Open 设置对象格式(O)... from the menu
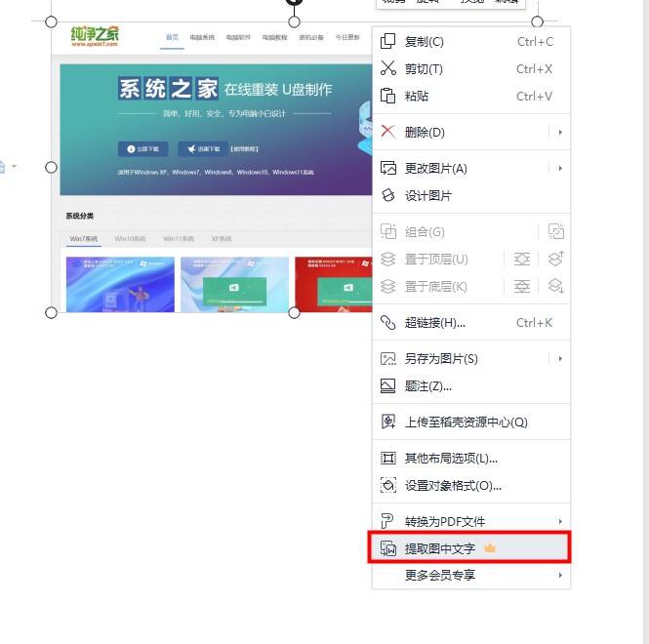 point(471,485)
